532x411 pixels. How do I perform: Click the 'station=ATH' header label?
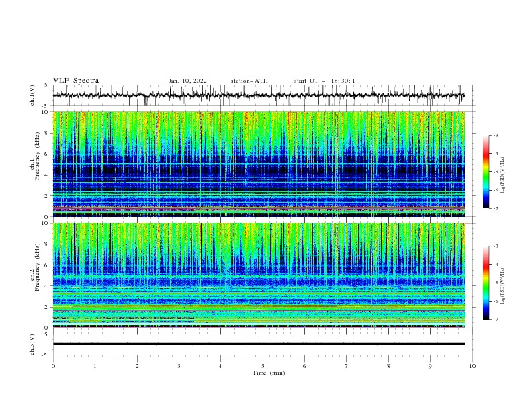[x=249, y=81]
